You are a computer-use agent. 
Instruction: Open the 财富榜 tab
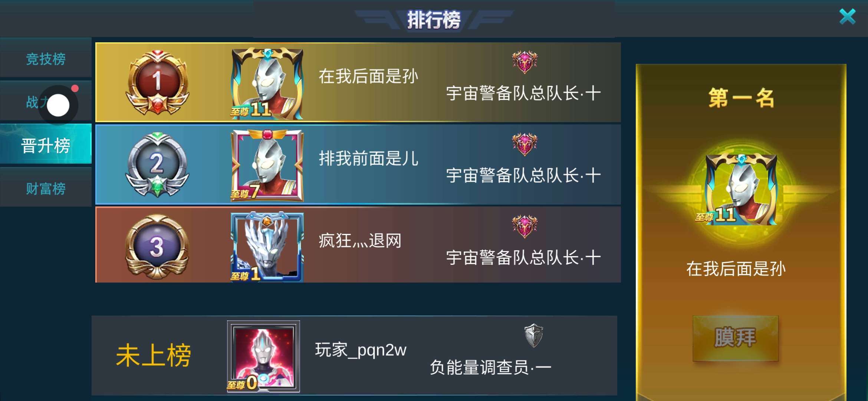46,188
